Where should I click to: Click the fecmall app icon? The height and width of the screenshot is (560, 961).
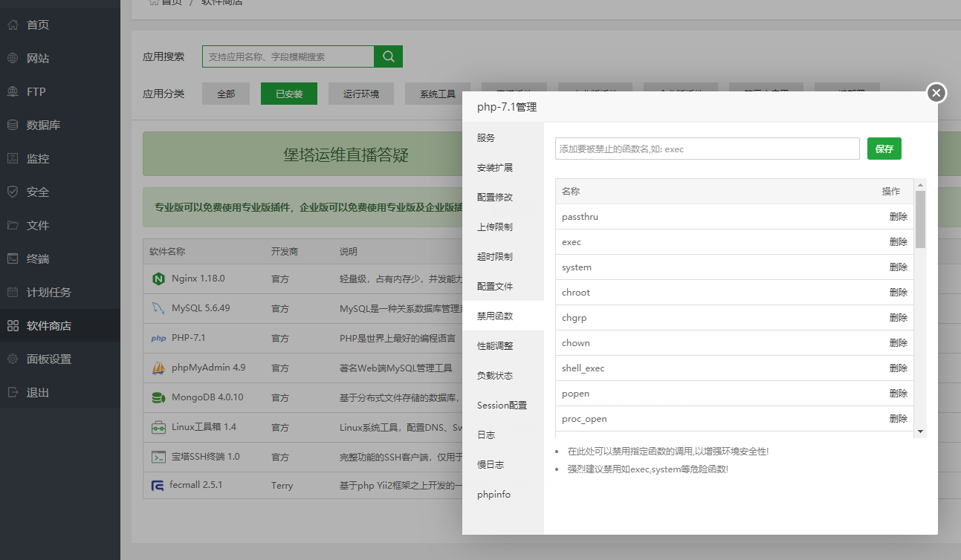157,485
